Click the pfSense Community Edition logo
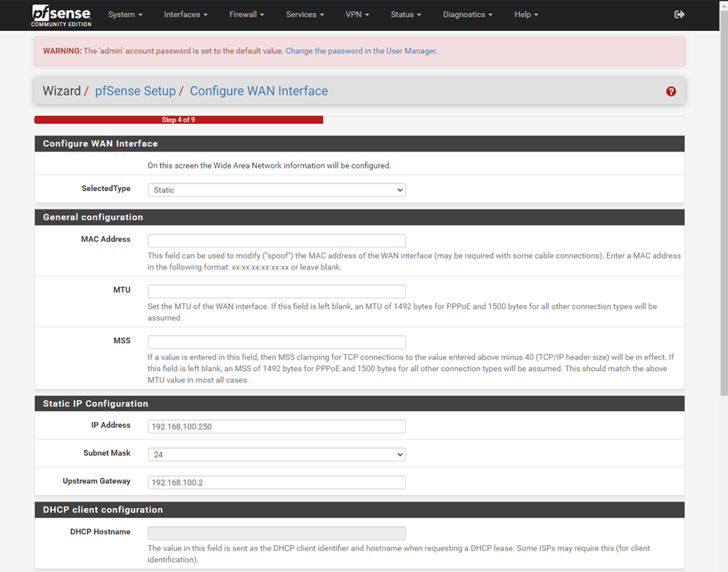This screenshot has width=728, height=572. coord(62,15)
